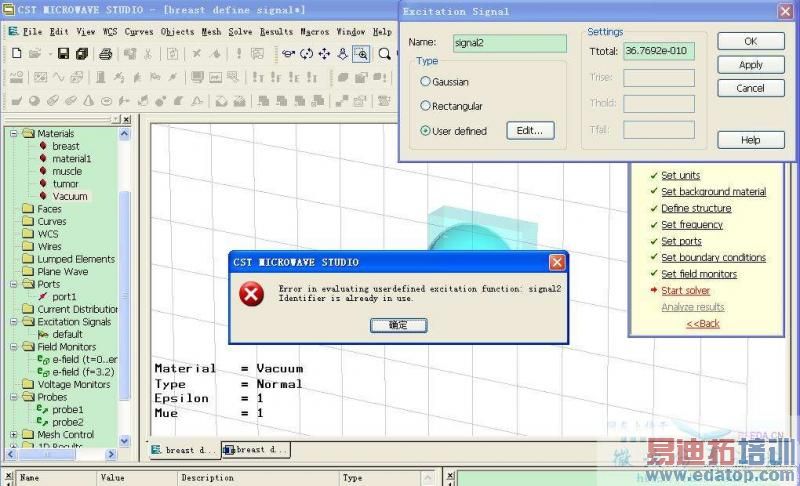800x486 pixels.
Task: Select 'default' excitation signal in tree
Action: coord(67,335)
